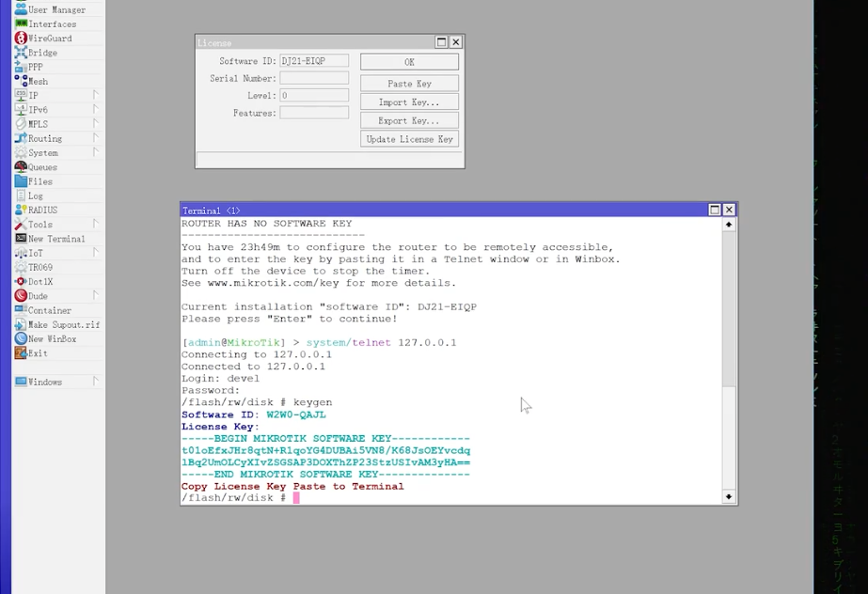Select the Container menu label
The width and height of the screenshot is (868, 594).
tap(50, 310)
